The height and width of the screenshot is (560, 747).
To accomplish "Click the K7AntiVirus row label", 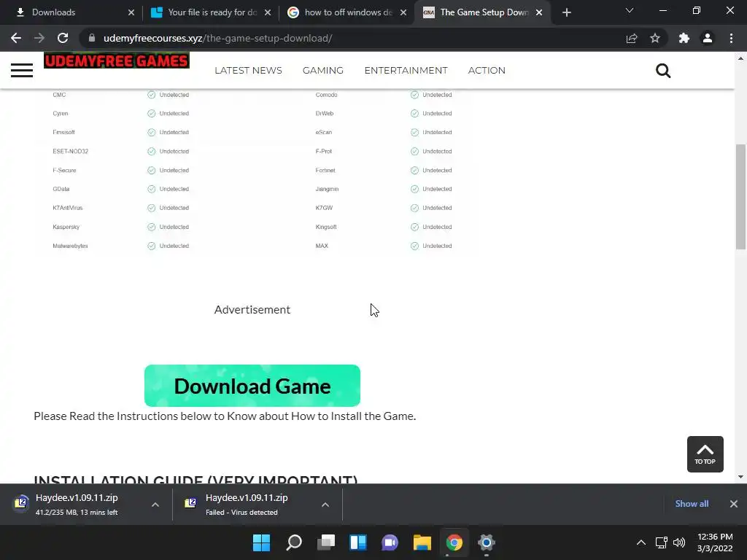I will 68,208.
